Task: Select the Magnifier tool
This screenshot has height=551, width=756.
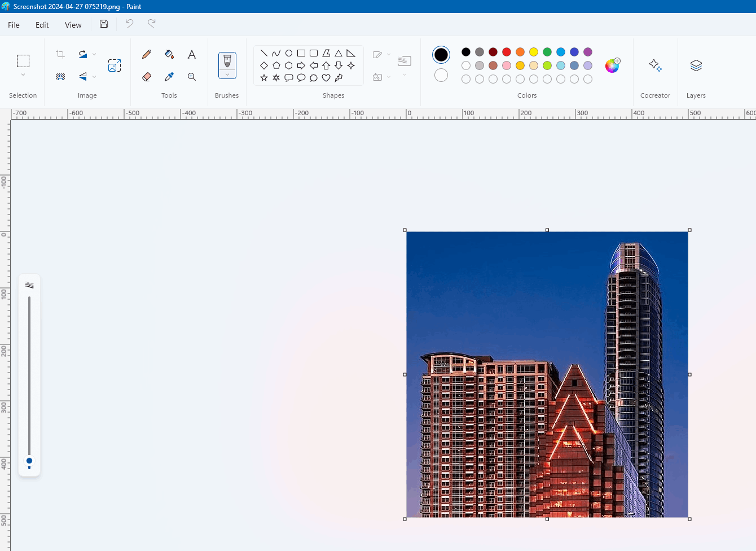Action: click(x=191, y=76)
